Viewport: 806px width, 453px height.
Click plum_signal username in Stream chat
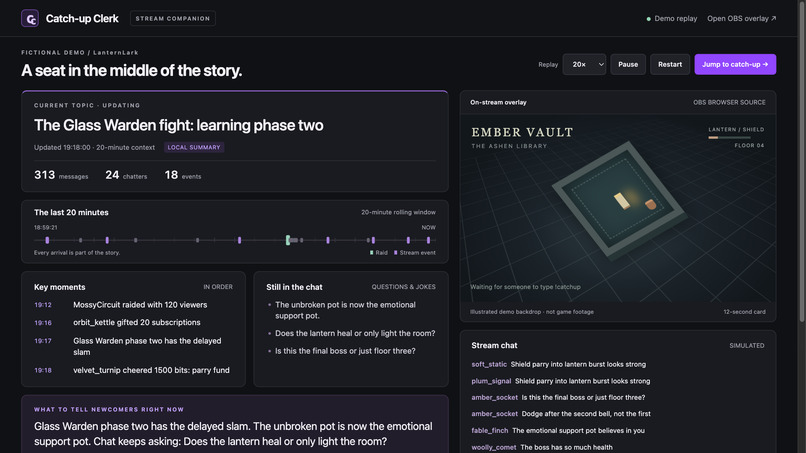[491, 381]
